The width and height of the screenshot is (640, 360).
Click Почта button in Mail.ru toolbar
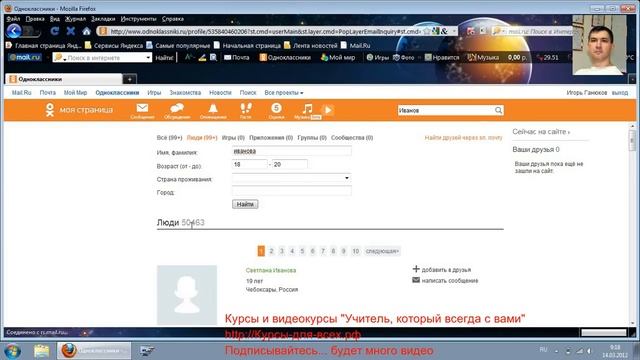(237, 58)
